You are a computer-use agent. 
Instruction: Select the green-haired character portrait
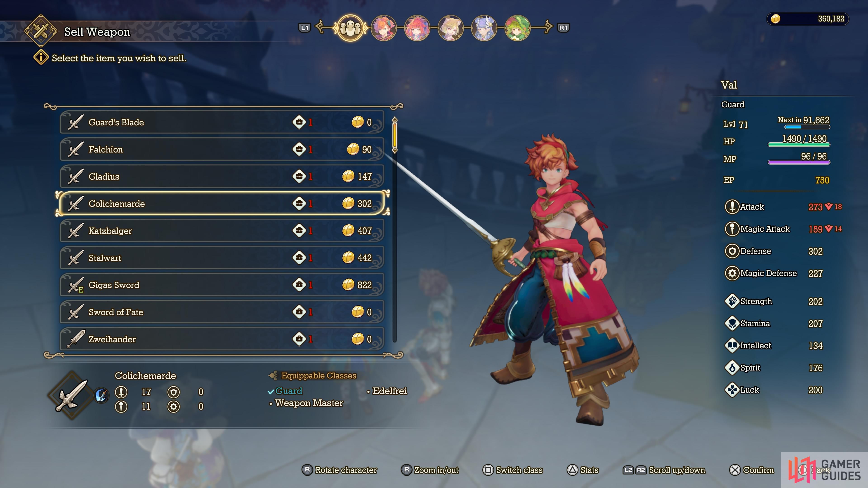pyautogui.click(x=517, y=28)
